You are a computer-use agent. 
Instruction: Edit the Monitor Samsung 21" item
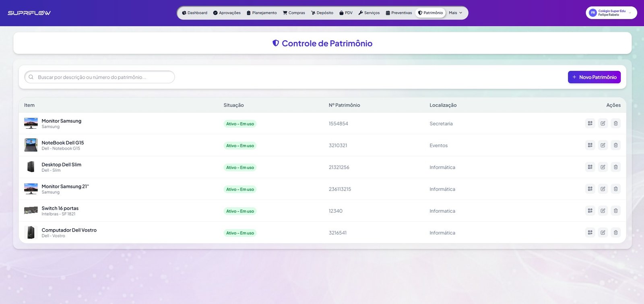point(603,189)
